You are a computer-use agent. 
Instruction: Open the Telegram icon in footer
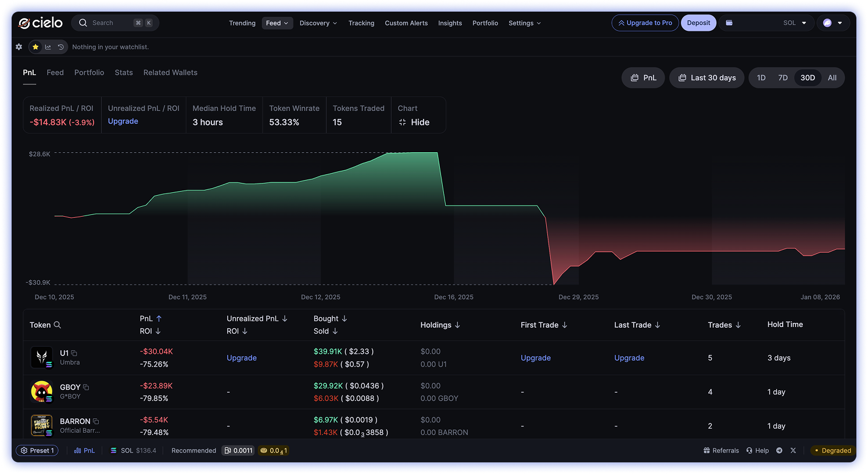pos(779,451)
